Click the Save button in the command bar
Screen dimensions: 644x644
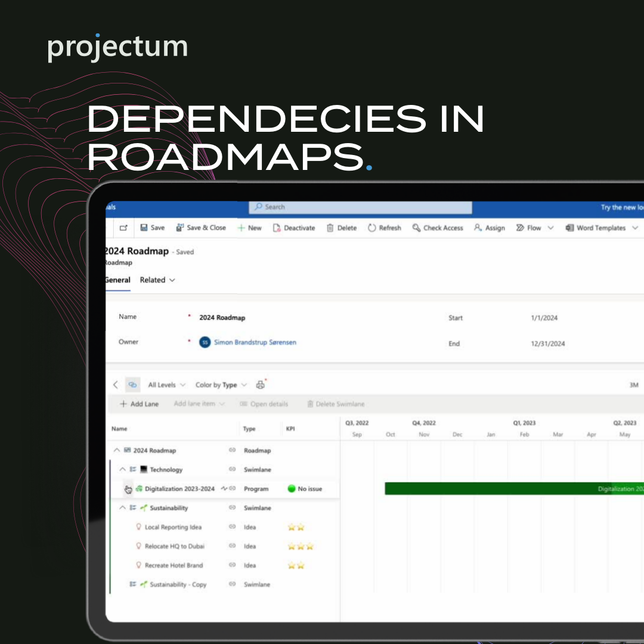[x=153, y=228]
